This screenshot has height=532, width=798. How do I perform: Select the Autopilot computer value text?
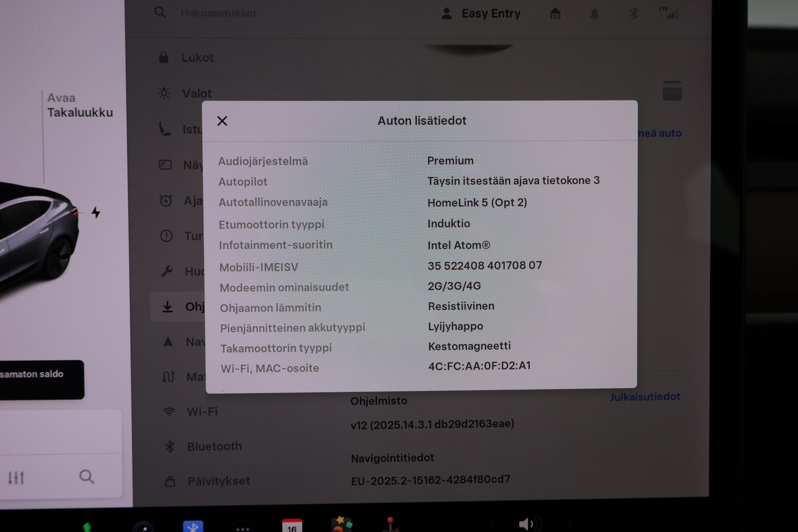point(513,181)
